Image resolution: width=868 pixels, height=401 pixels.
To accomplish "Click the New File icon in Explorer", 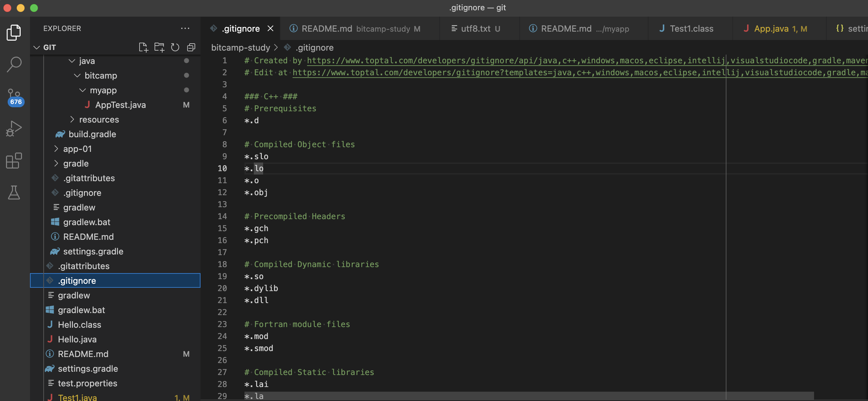I will click(143, 48).
